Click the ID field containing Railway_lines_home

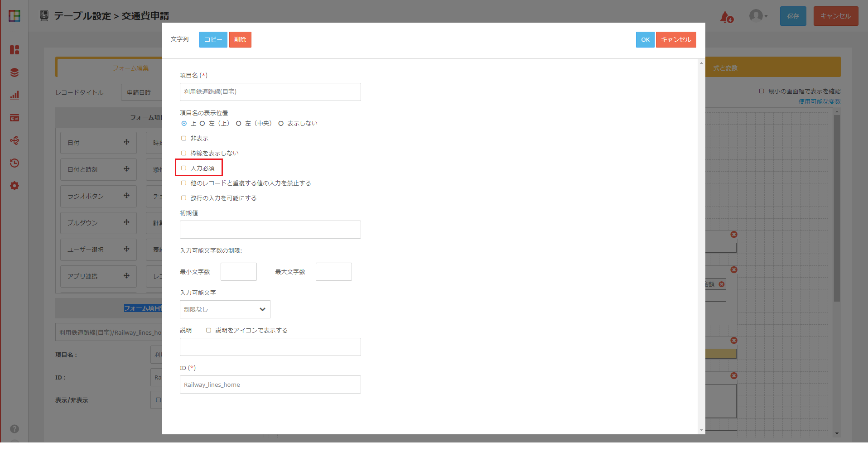pyautogui.click(x=270, y=384)
